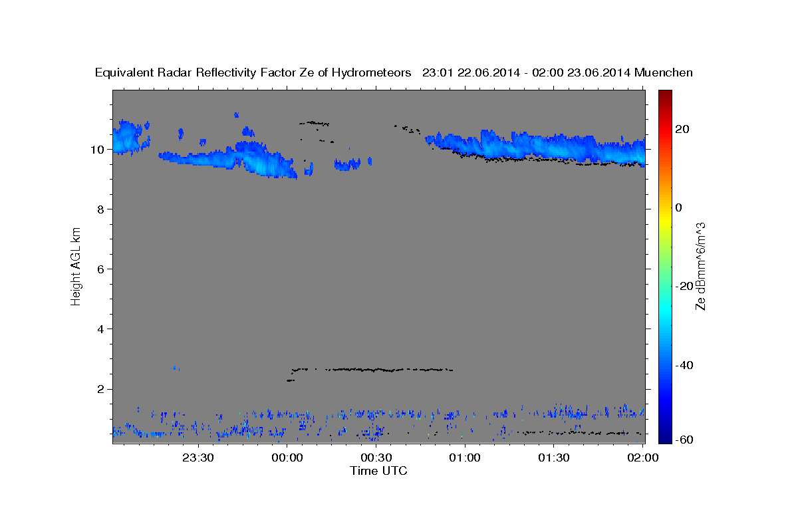Click the 'Time UTC' axis label

378,471
